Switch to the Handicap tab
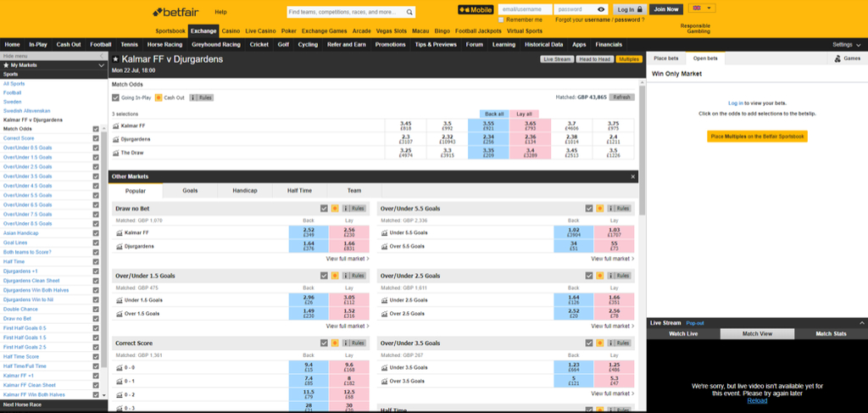 coord(245,191)
